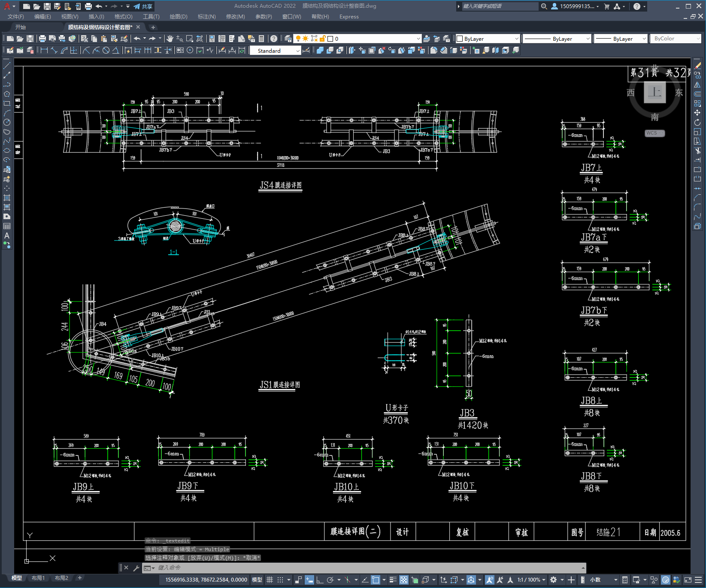The image size is (706, 588).
Task: Click the Plot printer icon in standard toolbar
Action: point(42,39)
